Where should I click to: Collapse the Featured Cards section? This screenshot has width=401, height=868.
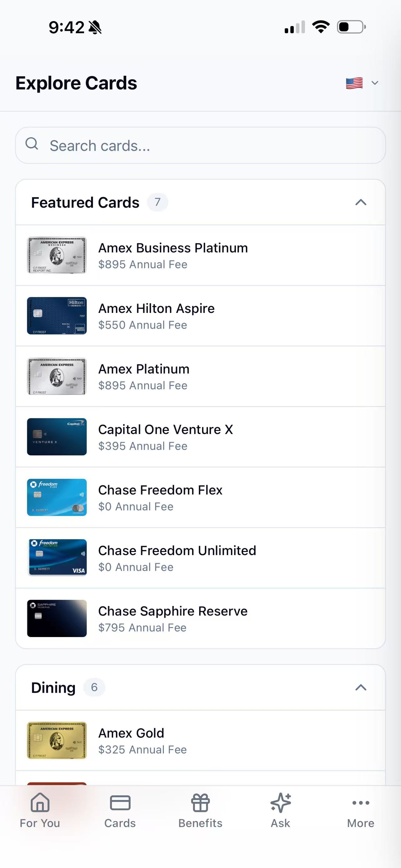[361, 202]
